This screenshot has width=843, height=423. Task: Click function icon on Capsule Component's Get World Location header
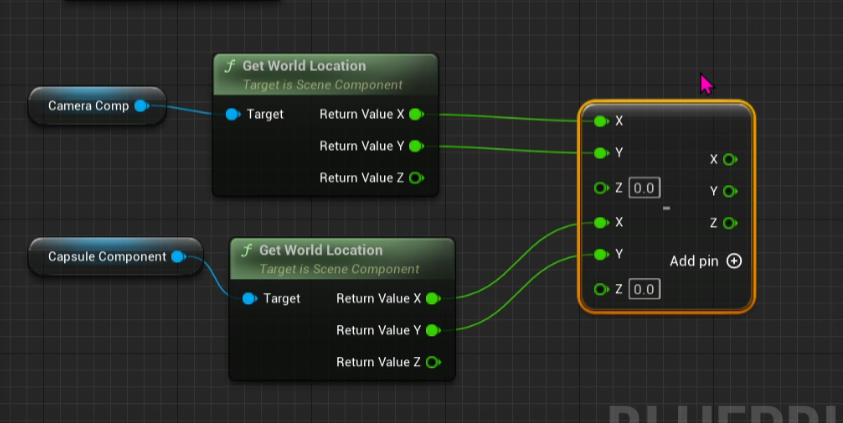tap(247, 250)
